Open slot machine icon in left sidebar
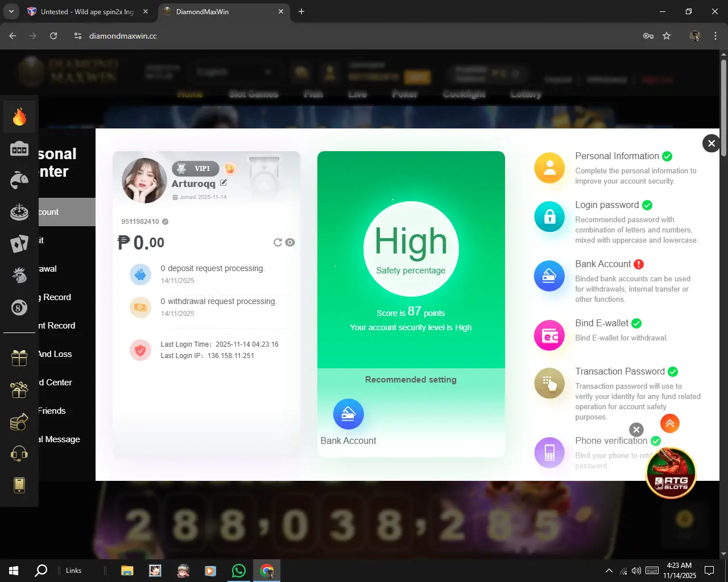The height and width of the screenshot is (582, 728). tap(19, 149)
